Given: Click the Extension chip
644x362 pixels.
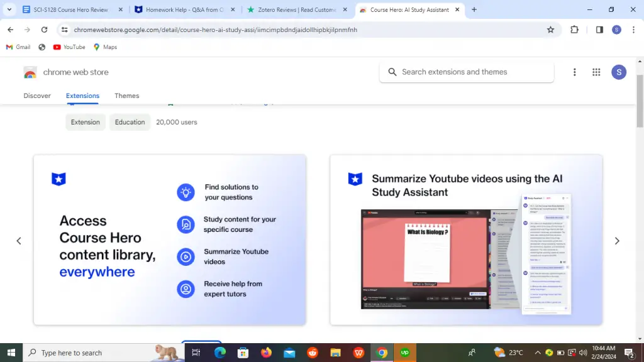Looking at the screenshot, I should point(86,122).
